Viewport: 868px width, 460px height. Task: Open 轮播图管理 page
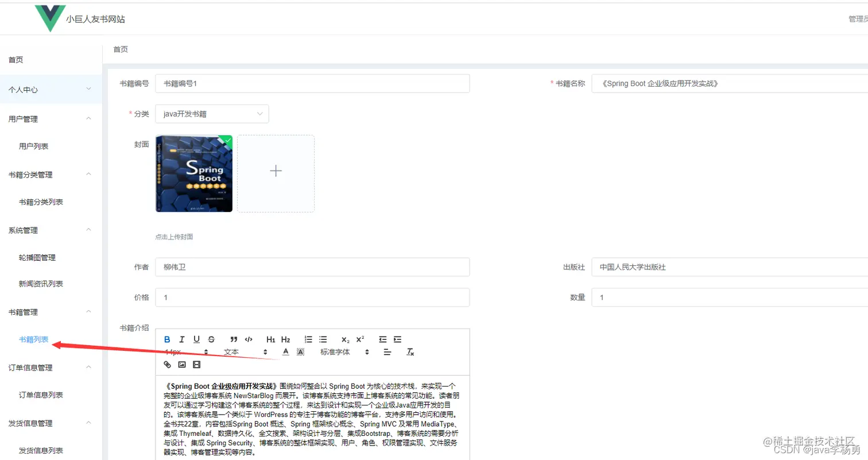tap(37, 258)
